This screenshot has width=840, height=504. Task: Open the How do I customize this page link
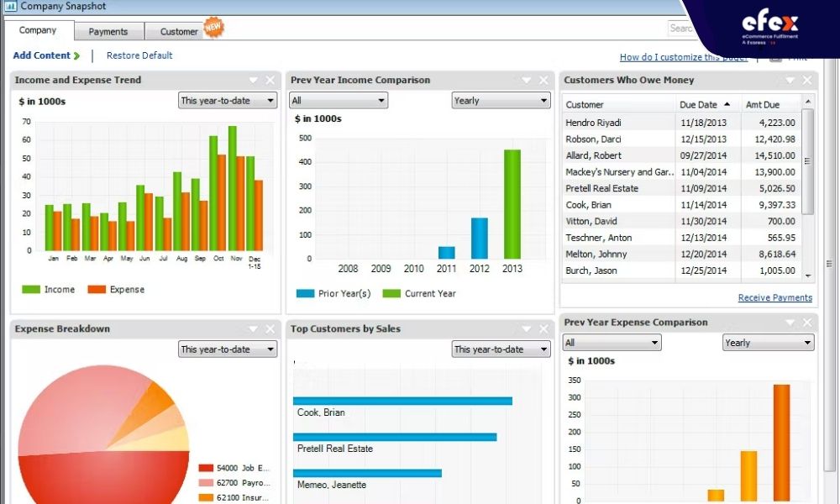(x=684, y=57)
